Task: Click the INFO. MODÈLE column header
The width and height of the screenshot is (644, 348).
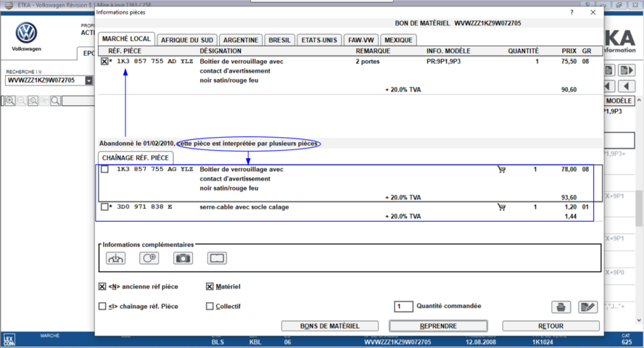Action: pyautogui.click(x=448, y=51)
